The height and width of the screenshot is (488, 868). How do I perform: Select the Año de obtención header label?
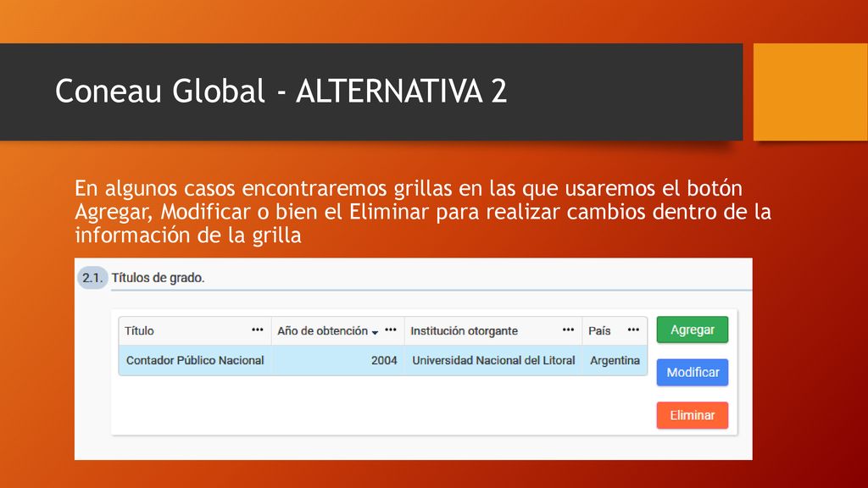coord(322,331)
